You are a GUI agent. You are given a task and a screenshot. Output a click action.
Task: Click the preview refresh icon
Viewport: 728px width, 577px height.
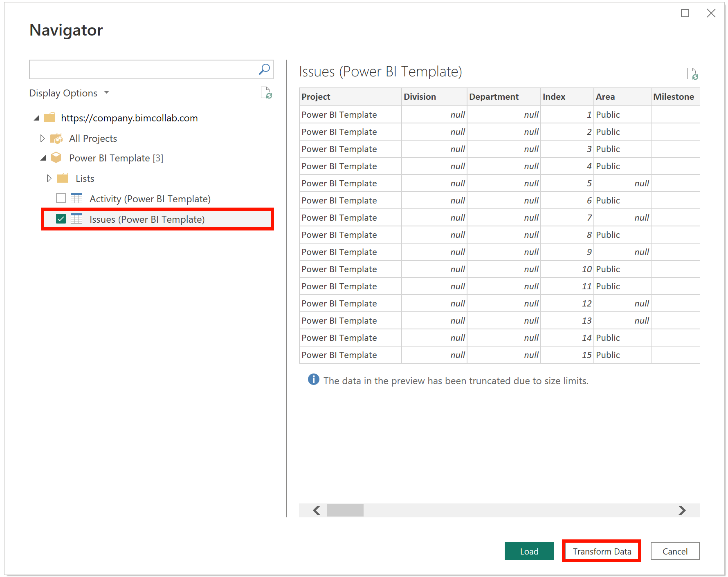click(692, 74)
